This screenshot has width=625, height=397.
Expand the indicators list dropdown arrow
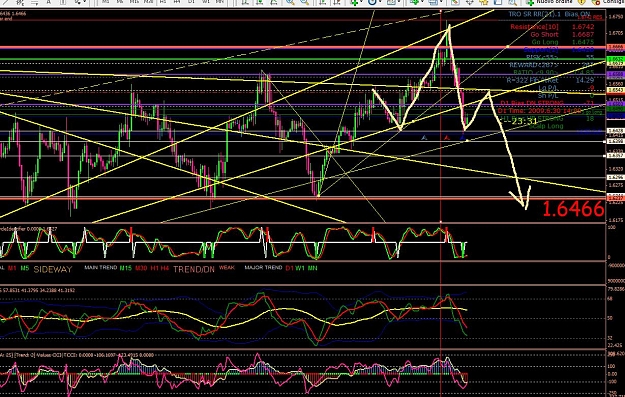pos(361,2)
